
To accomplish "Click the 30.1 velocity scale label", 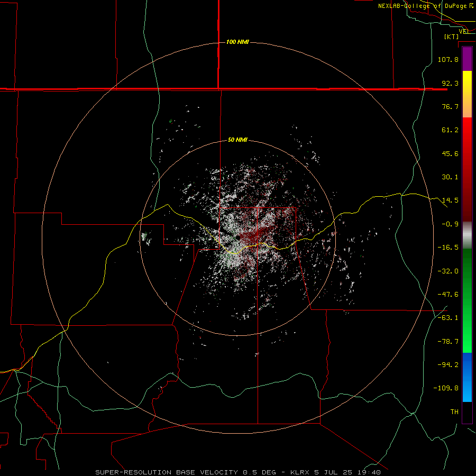I will (x=450, y=177).
